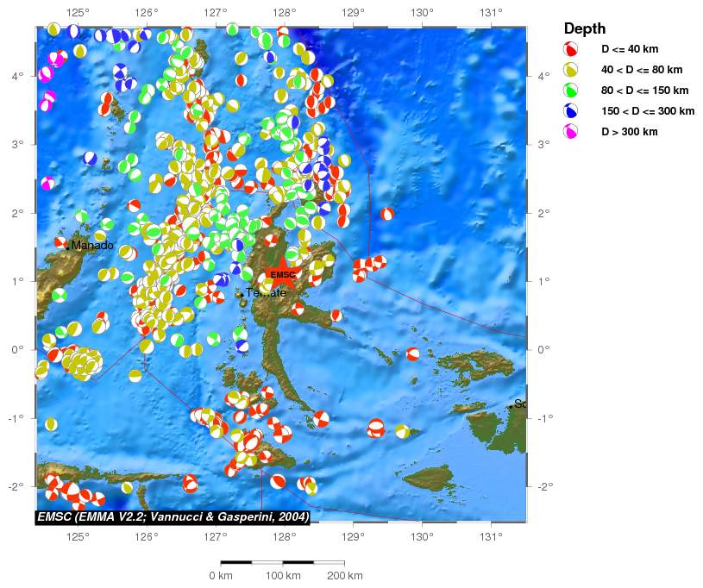703x588 pixels.
Task: Click the 100 km scale bar label
Action: pyautogui.click(x=283, y=575)
